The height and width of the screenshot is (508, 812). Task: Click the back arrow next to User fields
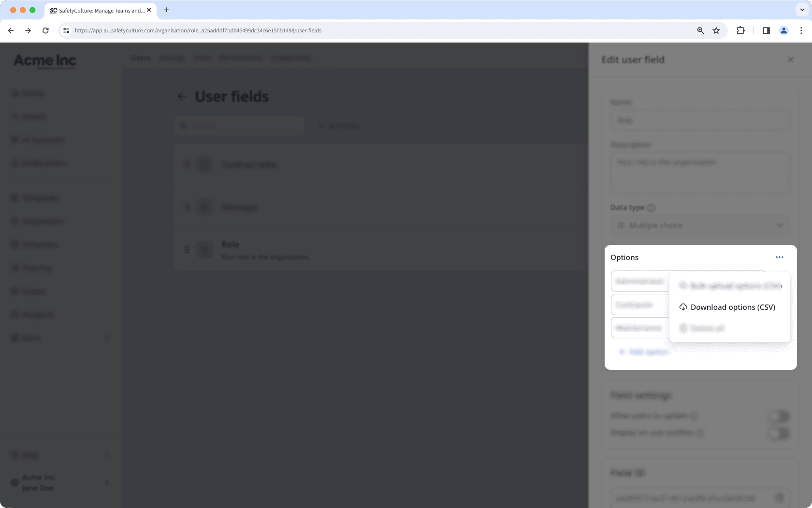182,96
